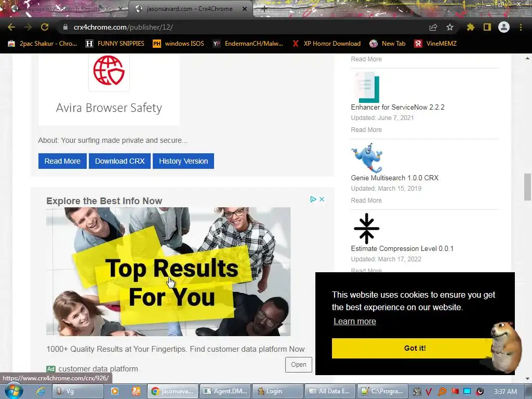This screenshot has width=532, height=399.
Task: Click the hamster desktop mascot
Action: pos(505,347)
